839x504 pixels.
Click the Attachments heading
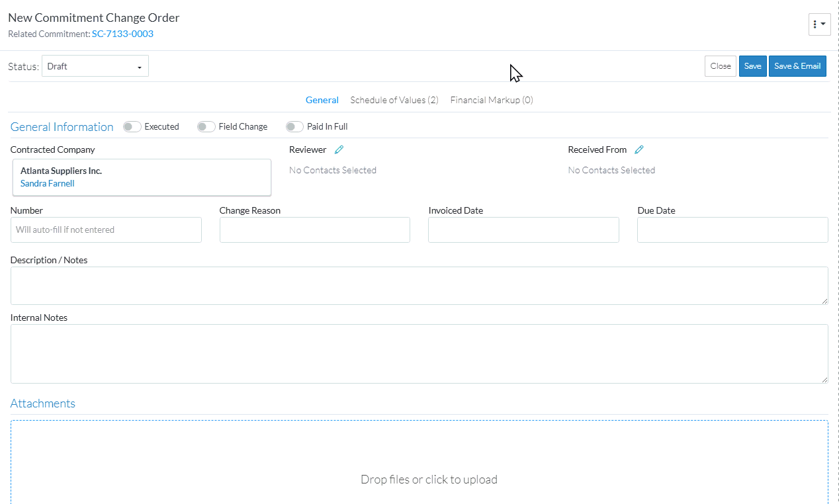click(43, 403)
